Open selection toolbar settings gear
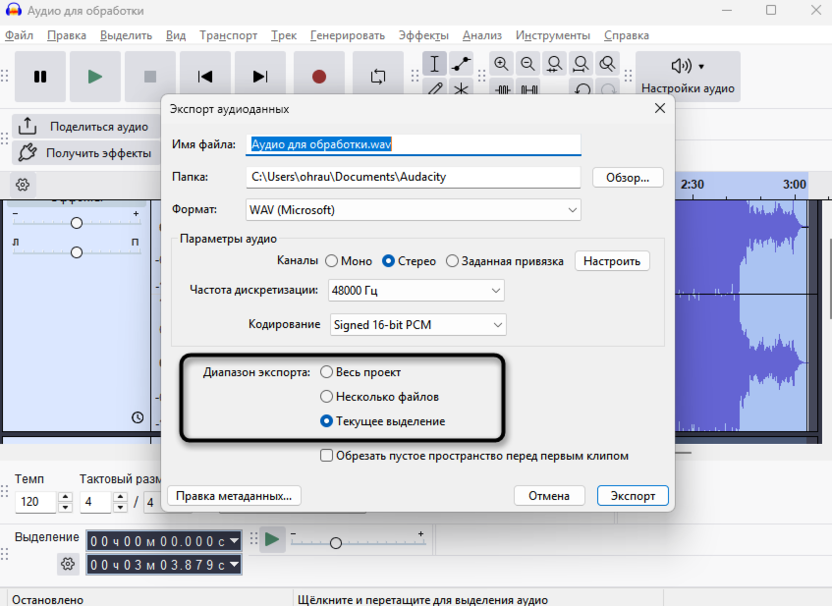The width and height of the screenshot is (832, 606). (68, 564)
